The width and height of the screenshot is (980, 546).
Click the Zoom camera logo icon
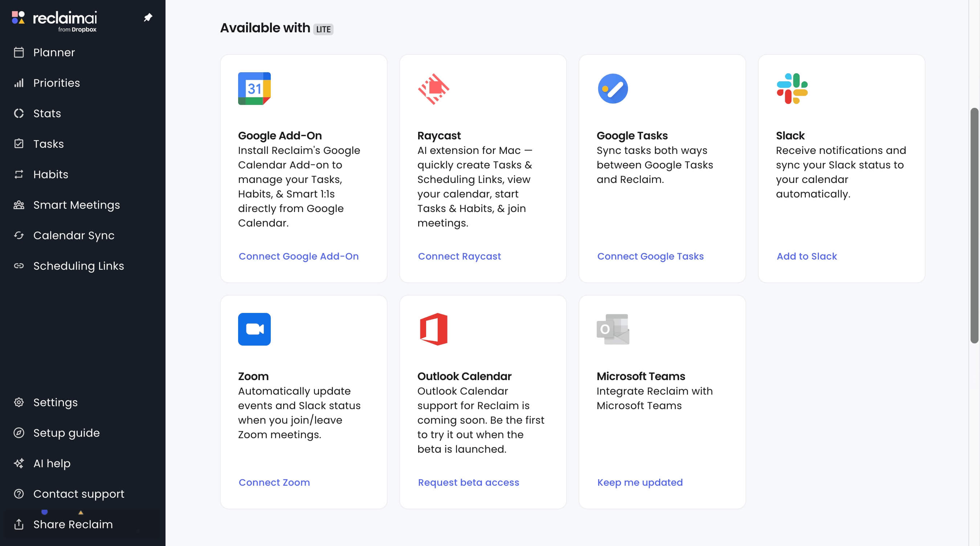tap(254, 329)
